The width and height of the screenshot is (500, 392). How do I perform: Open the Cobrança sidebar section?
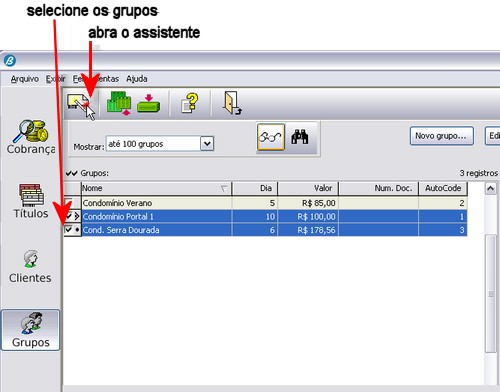tap(31, 137)
